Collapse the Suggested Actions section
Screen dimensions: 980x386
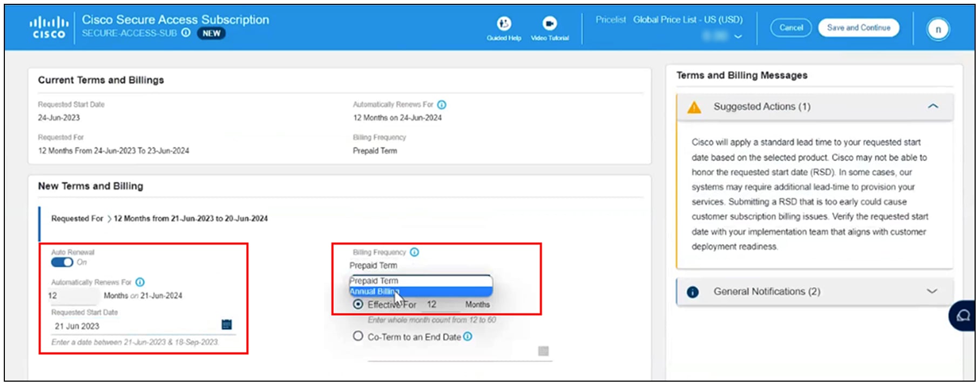[932, 107]
